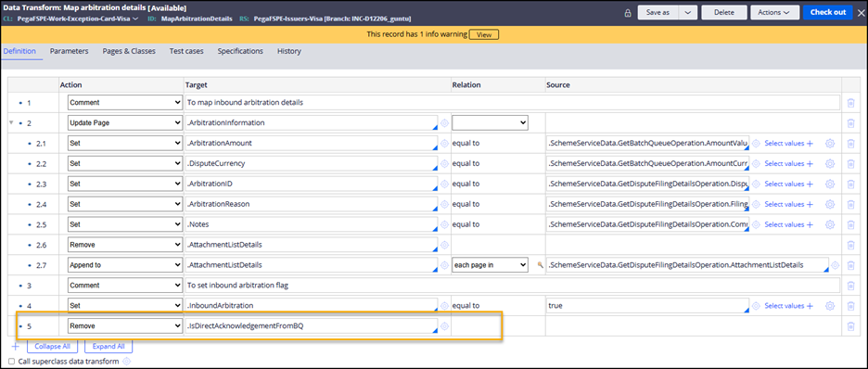Delete row 1 using its trash icon
Image resolution: width=868 pixels, height=369 pixels.
(850, 103)
